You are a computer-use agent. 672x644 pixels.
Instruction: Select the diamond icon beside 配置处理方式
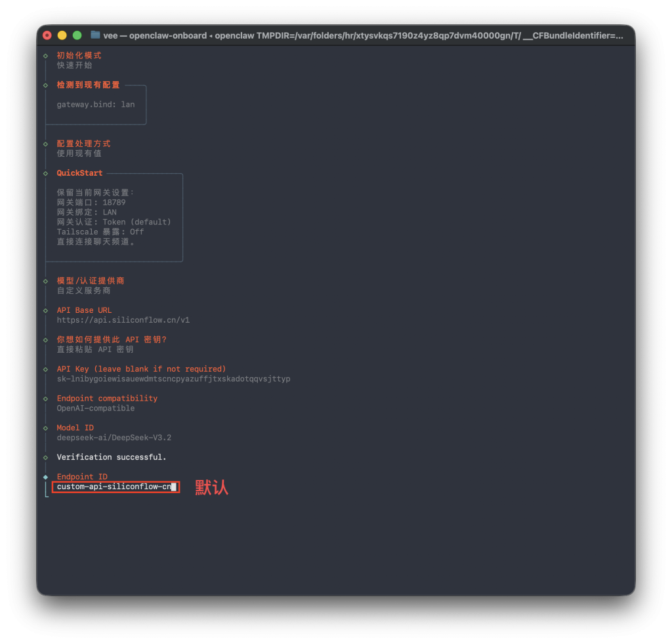(45, 143)
